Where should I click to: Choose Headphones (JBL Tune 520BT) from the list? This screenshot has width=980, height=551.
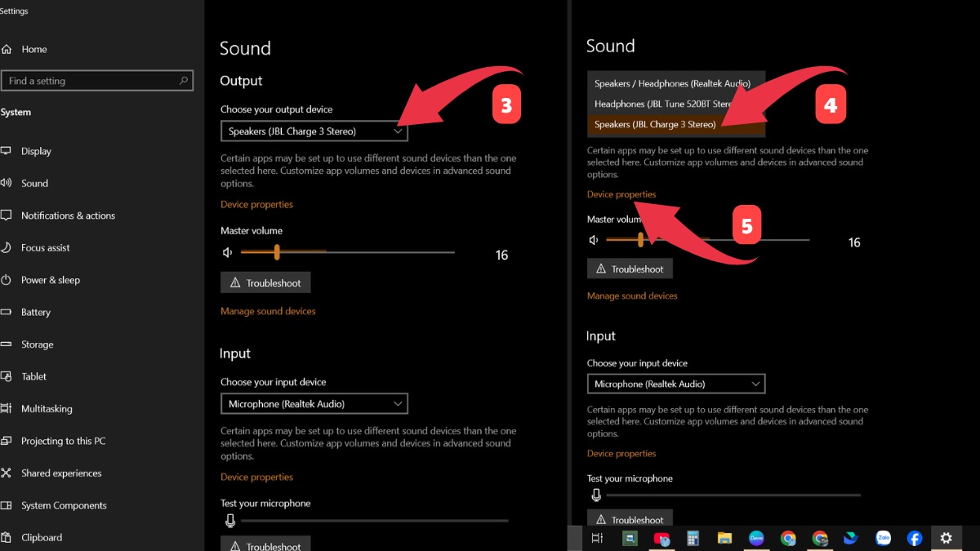pyautogui.click(x=662, y=104)
